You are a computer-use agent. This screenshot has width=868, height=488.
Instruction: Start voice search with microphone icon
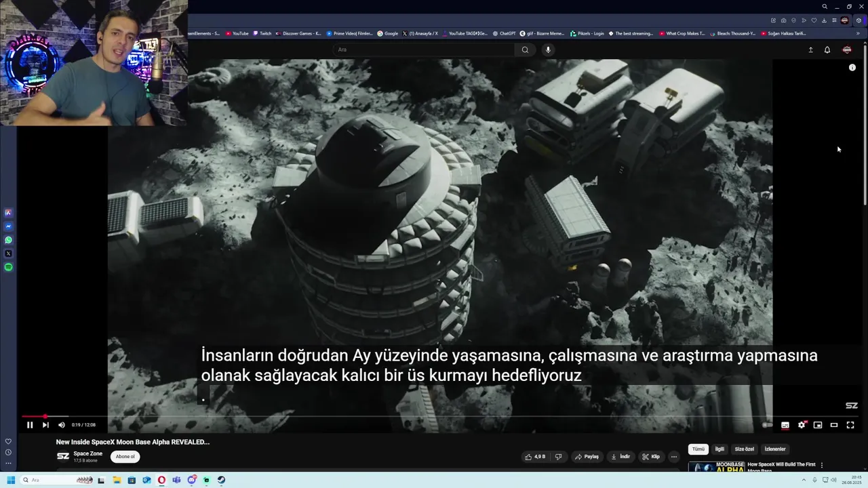548,49
